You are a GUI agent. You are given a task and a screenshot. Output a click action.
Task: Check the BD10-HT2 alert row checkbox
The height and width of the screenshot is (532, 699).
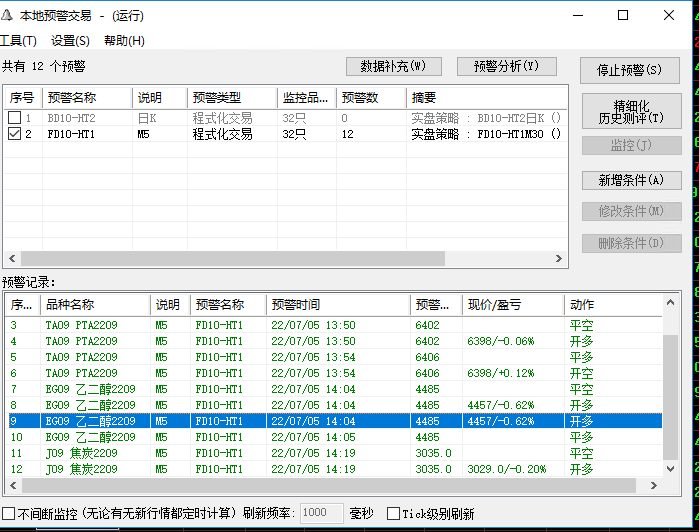click(x=14, y=118)
